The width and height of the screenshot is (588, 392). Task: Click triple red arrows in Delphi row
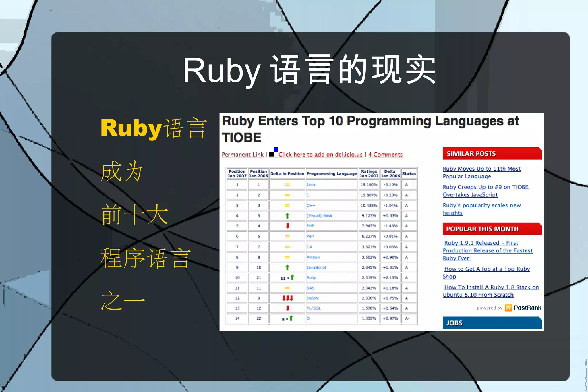coord(287,298)
